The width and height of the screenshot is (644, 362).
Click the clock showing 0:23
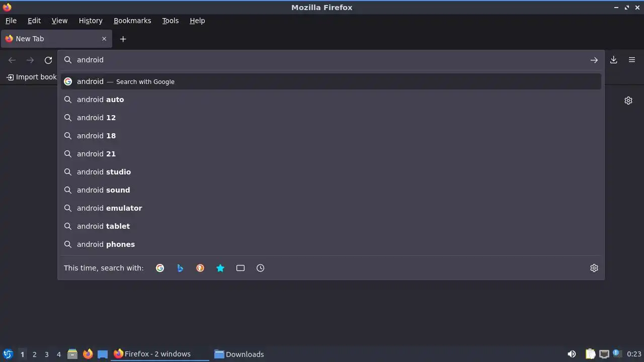click(x=634, y=354)
